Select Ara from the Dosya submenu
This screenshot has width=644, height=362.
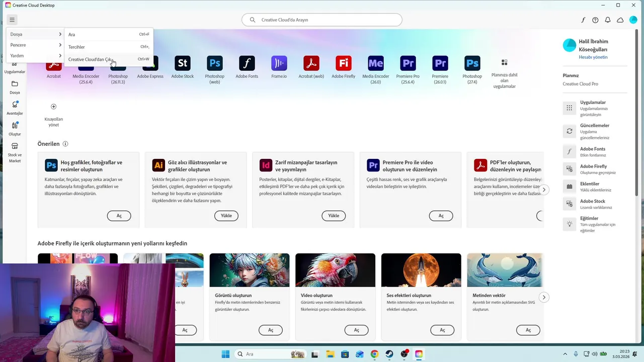(109, 34)
